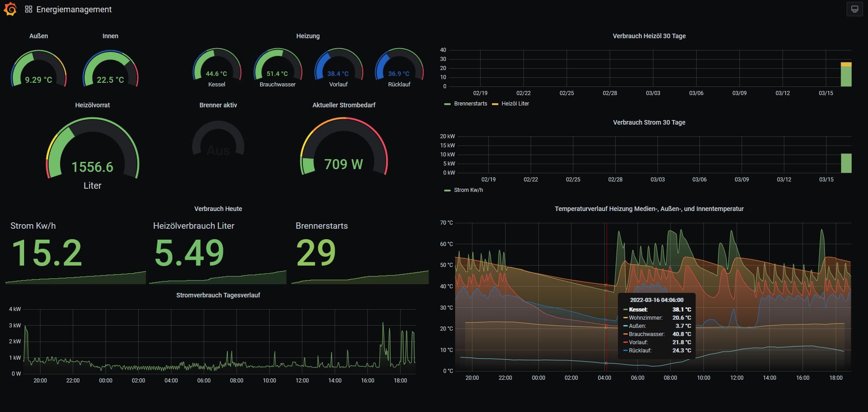This screenshot has height=412, width=868.
Task: Click the green Strom bar at 03/15
Action: point(846,163)
